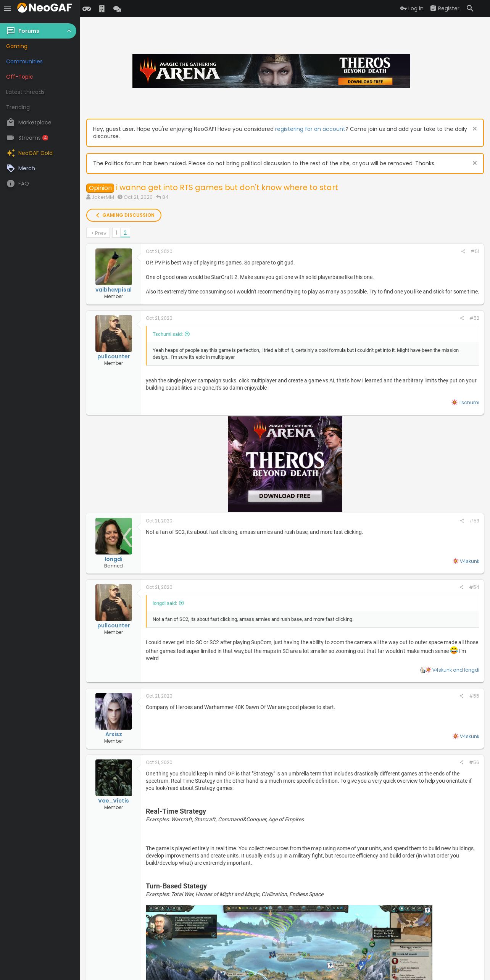This screenshot has width=490, height=980.
Task: Click username Arxisz
Action: tap(113, 734)
